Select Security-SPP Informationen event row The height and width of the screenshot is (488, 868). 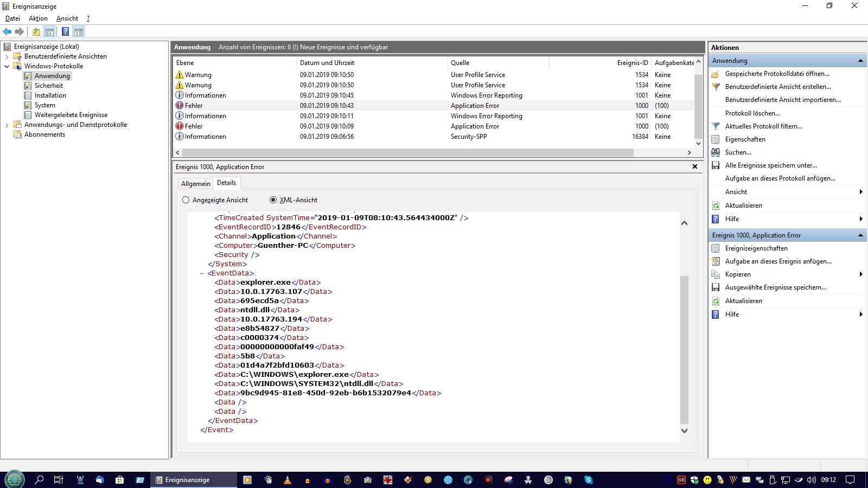[x=434, y=137]
